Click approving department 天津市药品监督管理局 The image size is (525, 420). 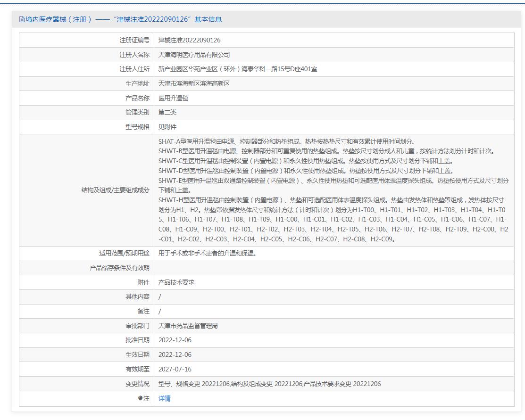coord(188,326)
